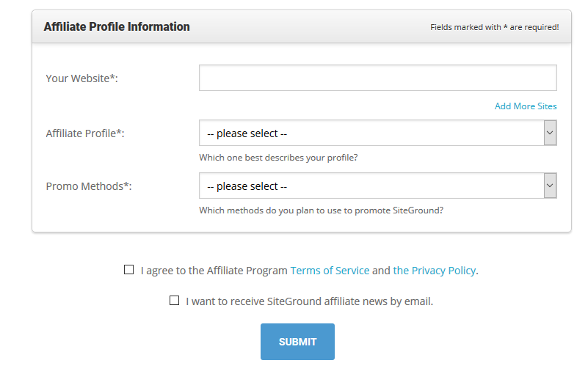Click the blue SUBMIT button

pos(297,342)
